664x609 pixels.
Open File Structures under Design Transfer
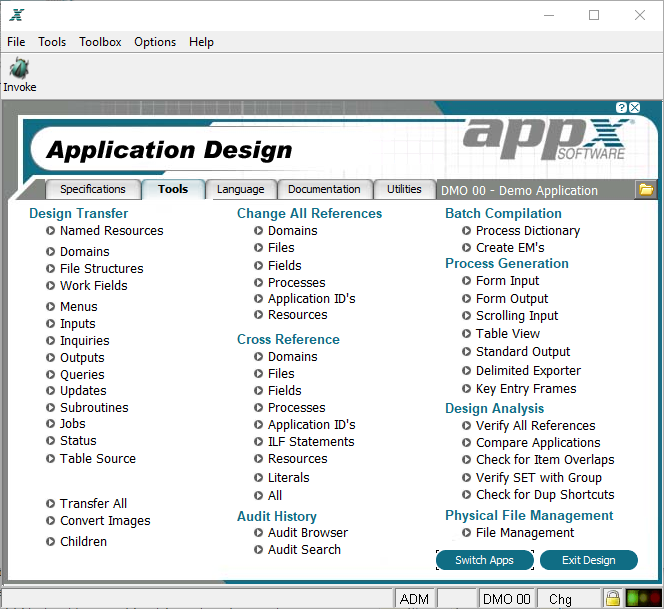tap(102, 269)
